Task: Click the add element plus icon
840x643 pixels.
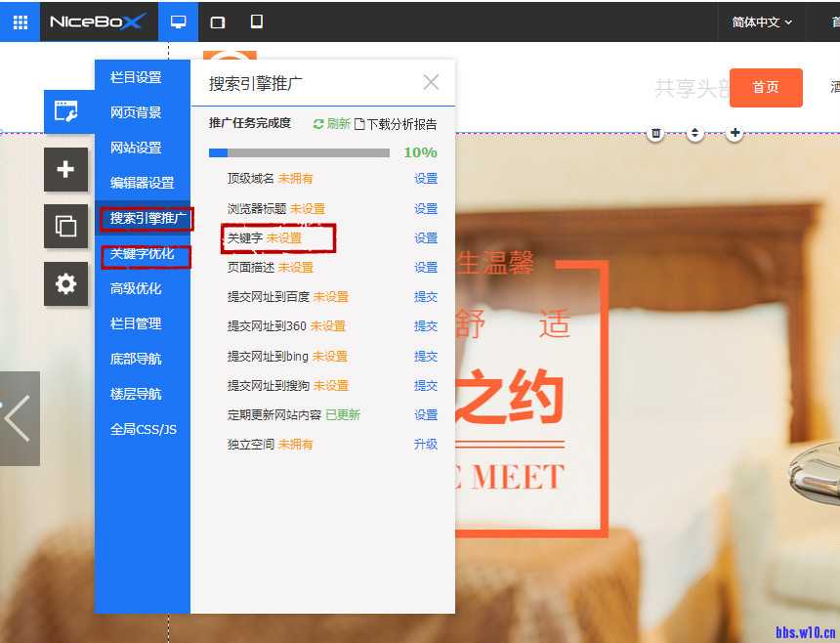Action: point(65,170)
